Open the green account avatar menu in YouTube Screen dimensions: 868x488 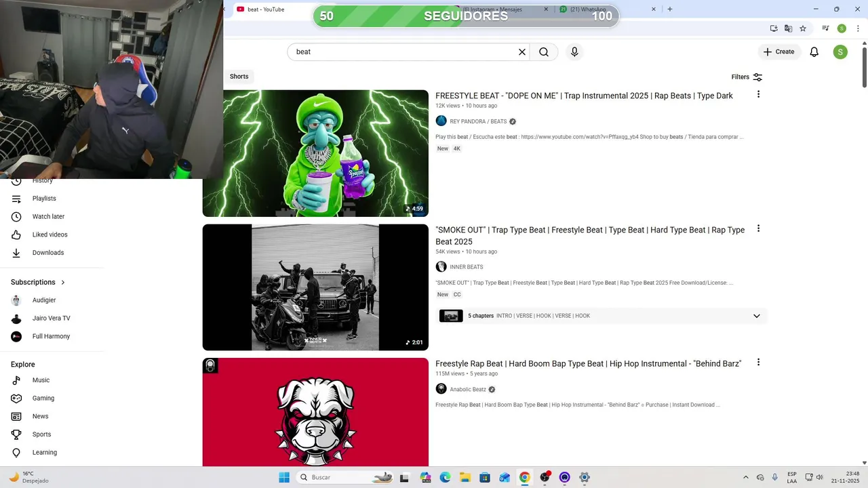[x=840, y=52]
